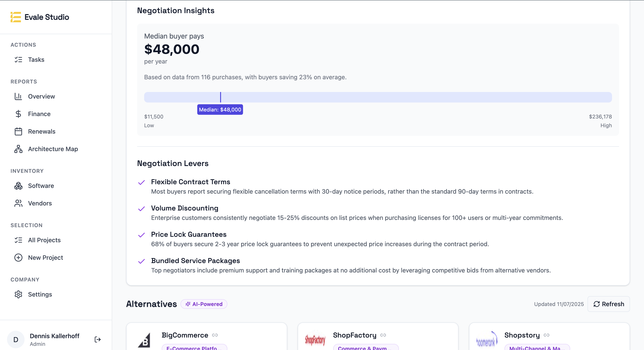644x350 pixels.
Task: Open the Shopstory link icon
Action: [x=547, y=335]
